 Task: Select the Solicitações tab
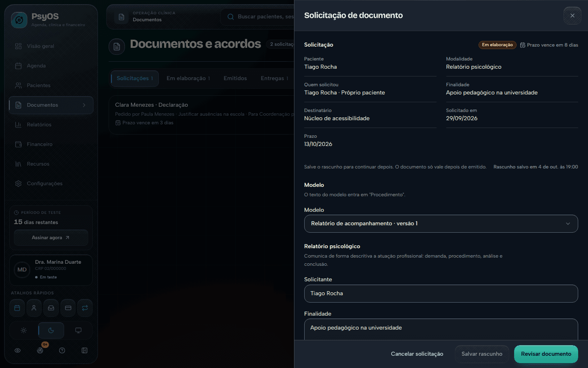click(135, 79)
